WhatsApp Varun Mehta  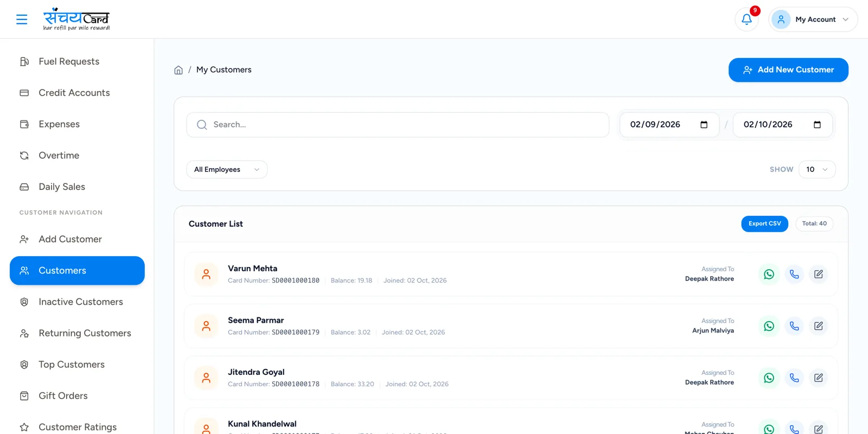pos(769,275)
